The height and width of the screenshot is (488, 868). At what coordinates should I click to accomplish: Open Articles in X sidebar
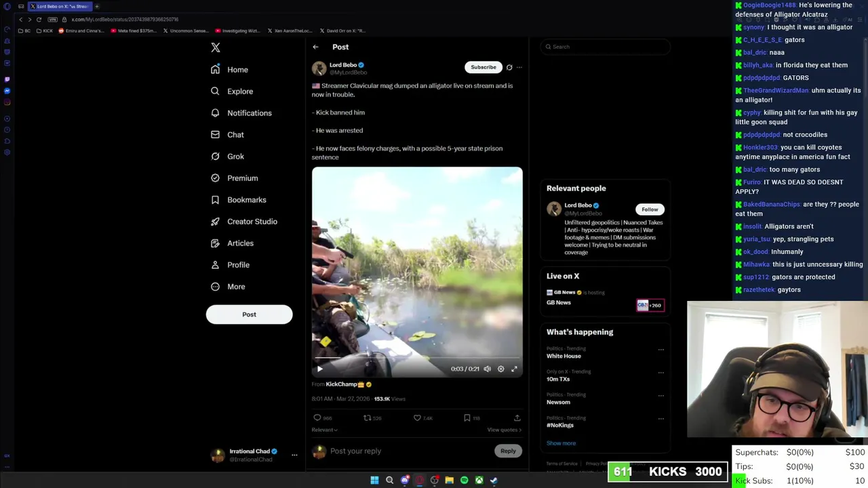click(x=232, y=243)
